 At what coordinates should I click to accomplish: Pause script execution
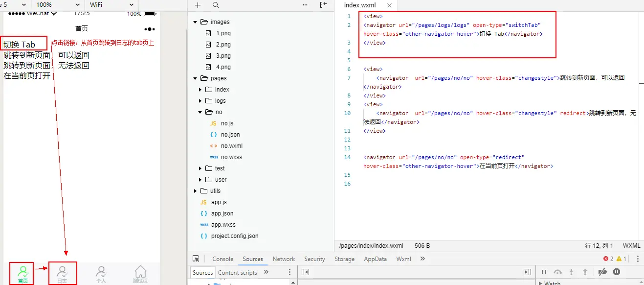click(x=544, y=272)
